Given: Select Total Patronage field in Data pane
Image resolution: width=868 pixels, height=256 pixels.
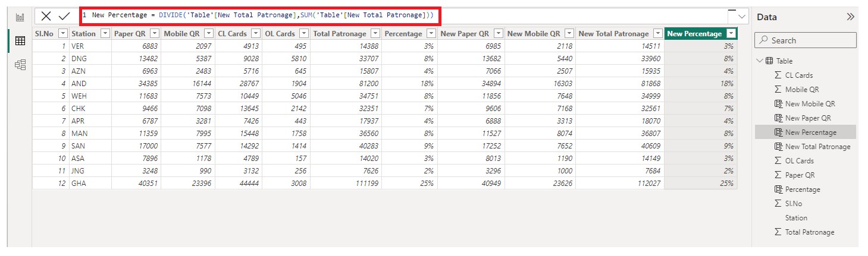Looking at the screenshot, I should pyautogui.click(x=810, y=232).
